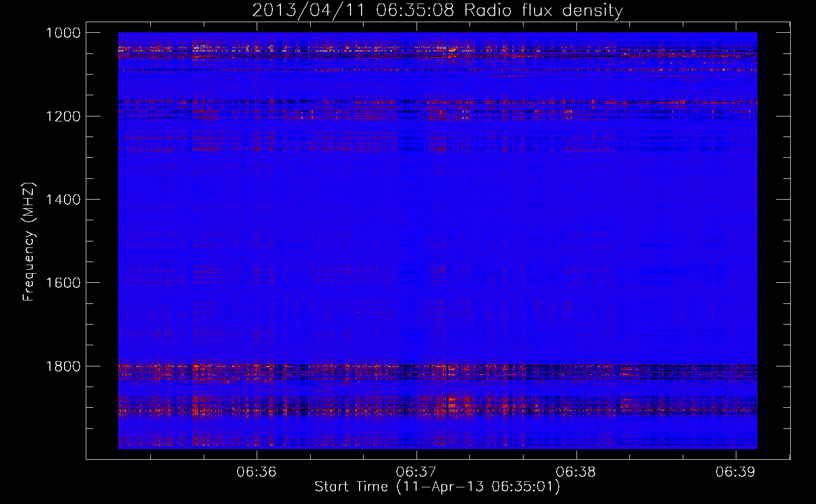This screenshot has height=504, width=816.
Task: Click the 1200 frequency tick label
Action: click(x=63, y=116)
